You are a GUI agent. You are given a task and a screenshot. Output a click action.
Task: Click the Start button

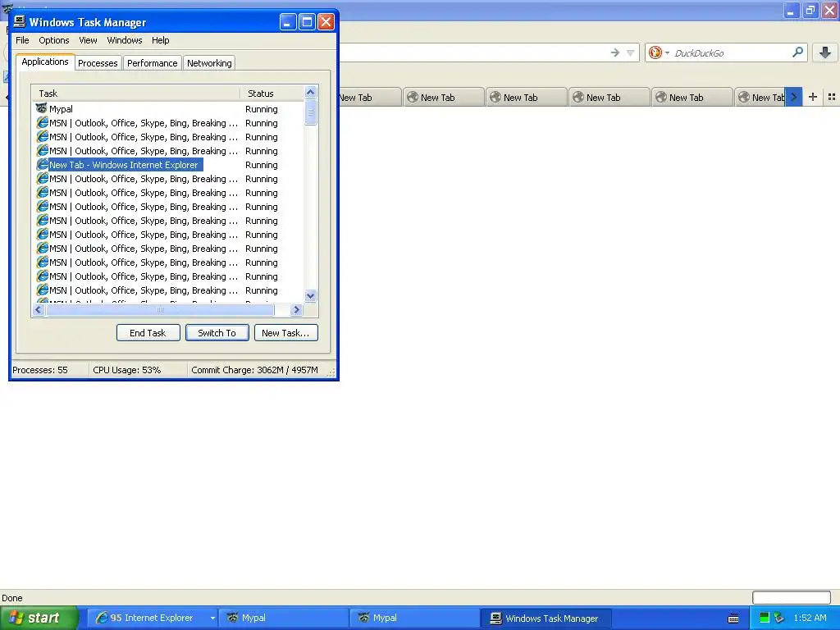39,619
